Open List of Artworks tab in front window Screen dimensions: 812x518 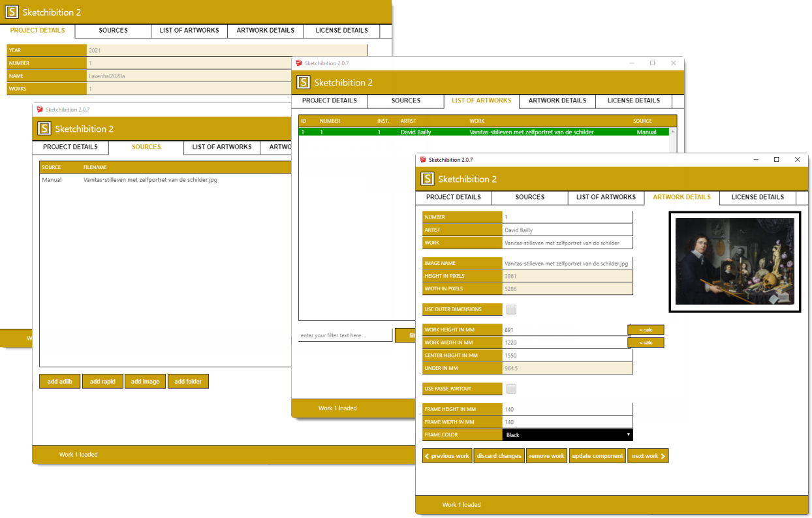606,197
